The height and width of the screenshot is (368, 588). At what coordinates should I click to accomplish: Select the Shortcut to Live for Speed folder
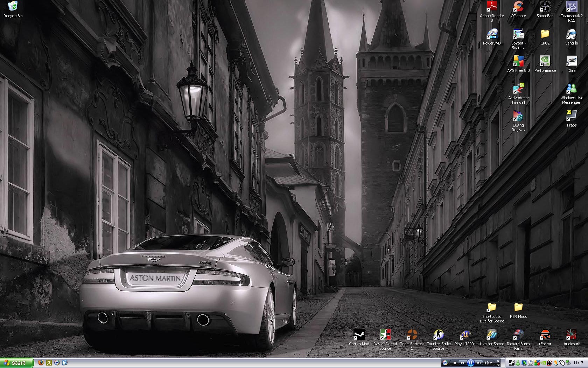tap(492, 312)
